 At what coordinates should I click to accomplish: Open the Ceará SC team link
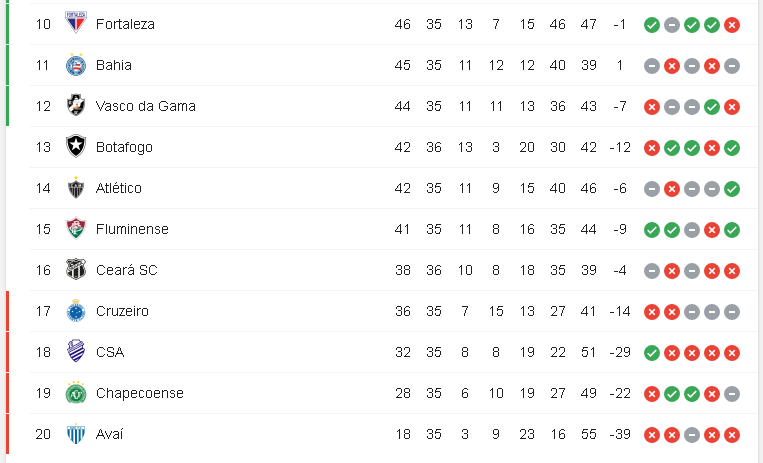(x=127, y=270)
